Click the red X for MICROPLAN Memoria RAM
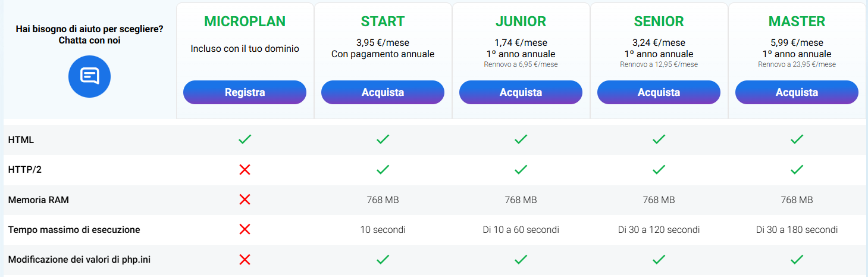Screen dimensions: 868x277 pos(245,200)
